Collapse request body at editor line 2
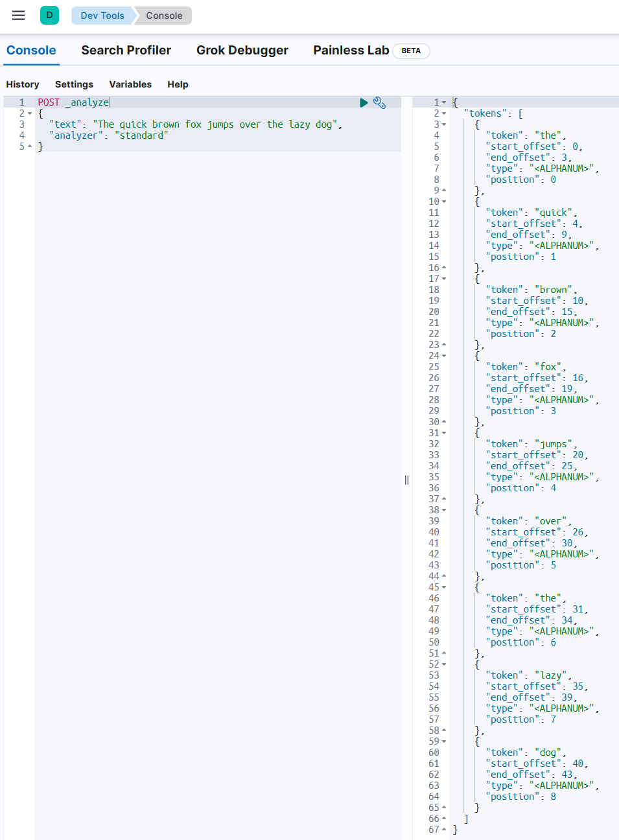619x840 pixels. point(30,113)
